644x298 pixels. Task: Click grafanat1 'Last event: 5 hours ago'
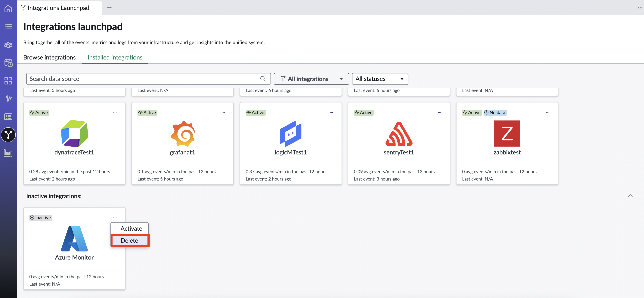pyautogui.click(x=160, y=179)
